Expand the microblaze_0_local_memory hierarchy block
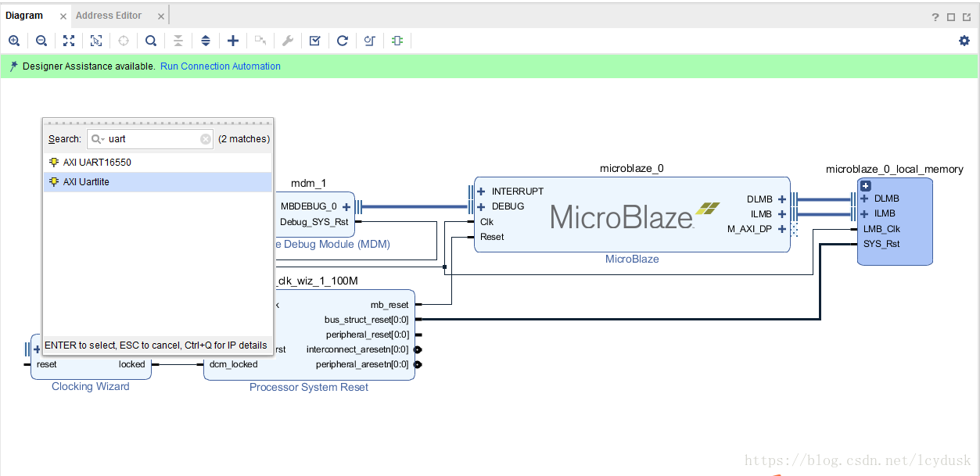Viewport: 980px width, 476px height. (x=865, y=185)
